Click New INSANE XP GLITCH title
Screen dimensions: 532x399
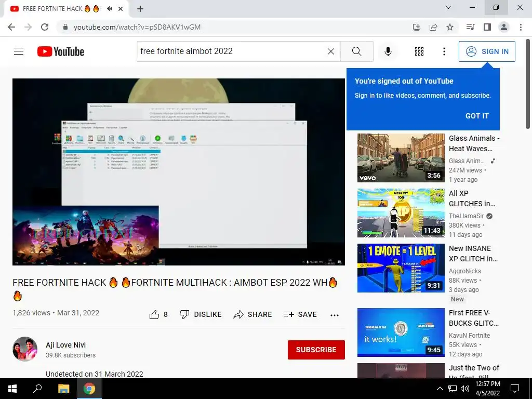point(473,254)
